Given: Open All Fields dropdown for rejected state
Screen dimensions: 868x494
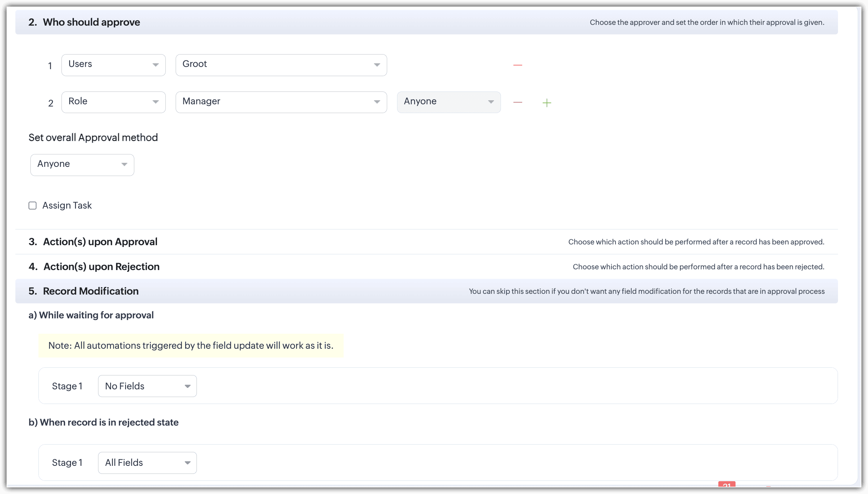Looking at the screenshot, I should pos(147,463).
